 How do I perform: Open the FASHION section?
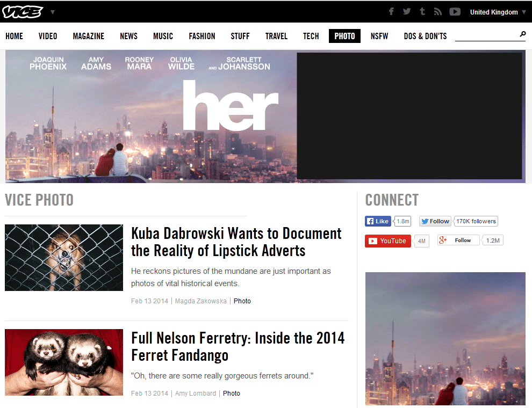(202, 37)
